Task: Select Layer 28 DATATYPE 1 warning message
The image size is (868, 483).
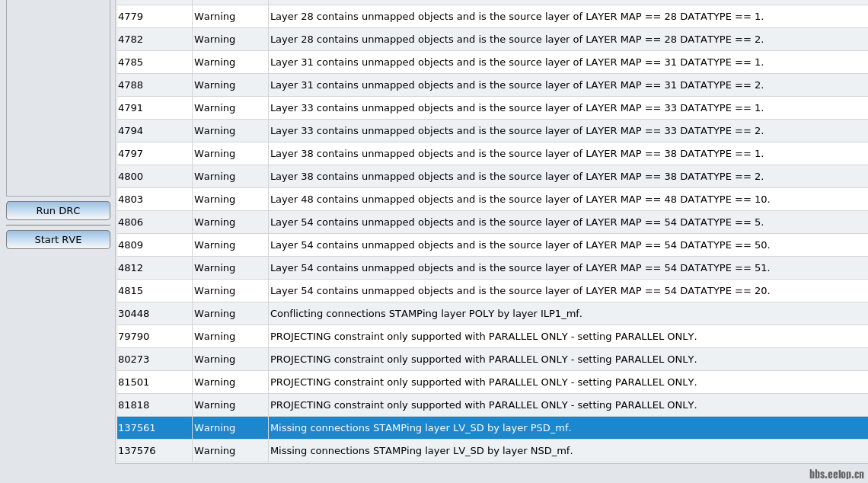Action: 516,17
